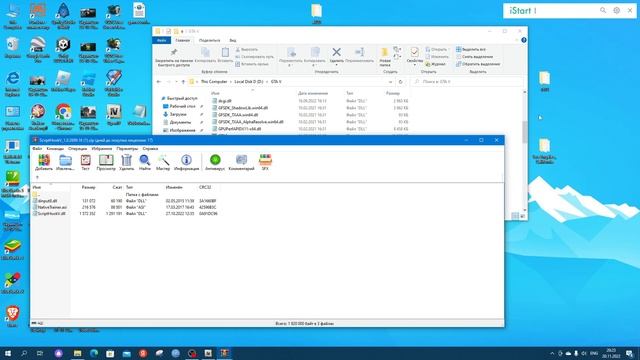Screen dimensions: 640x360
Task: Switch to the Вид tab in Explorer
Action: (233, 40)
